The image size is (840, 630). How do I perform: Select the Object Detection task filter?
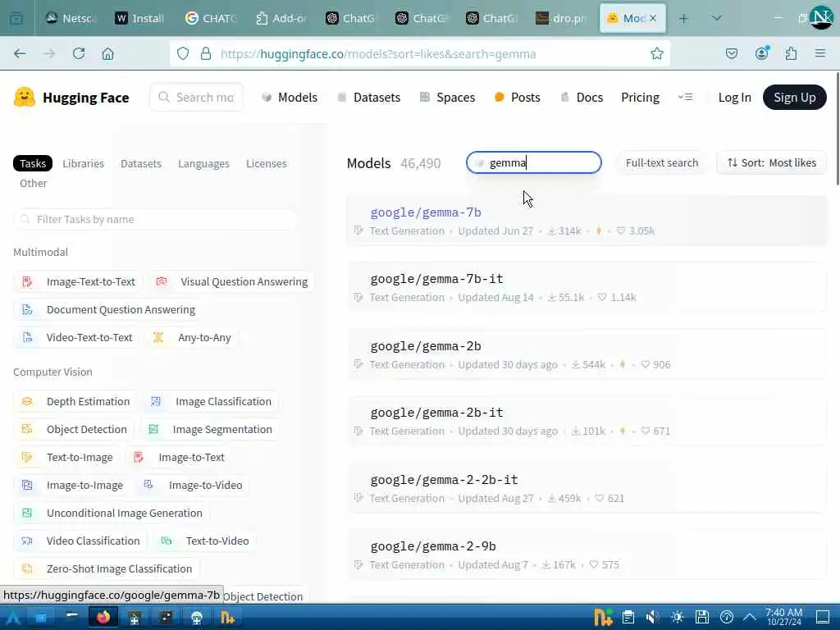pyautogui.click(x=75, y=430)
